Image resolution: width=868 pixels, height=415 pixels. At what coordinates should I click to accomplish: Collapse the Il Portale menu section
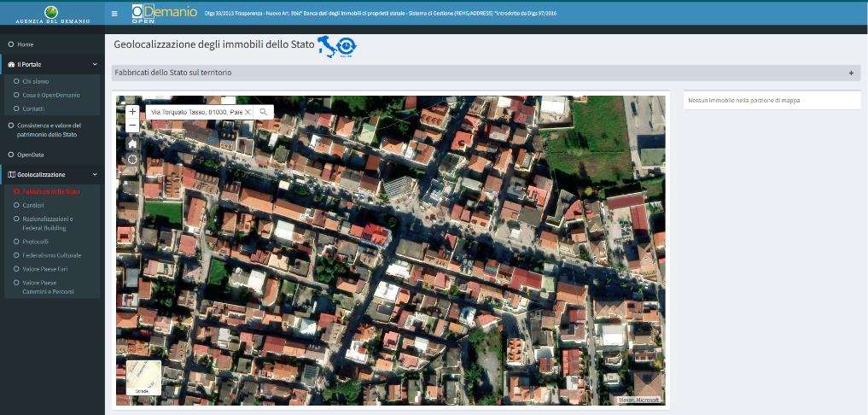pyautogui.click(x=95, y=64)
